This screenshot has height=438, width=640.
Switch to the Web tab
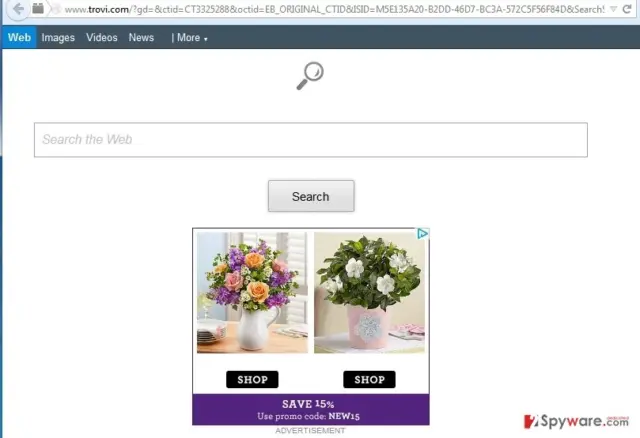tap(19, 38)
